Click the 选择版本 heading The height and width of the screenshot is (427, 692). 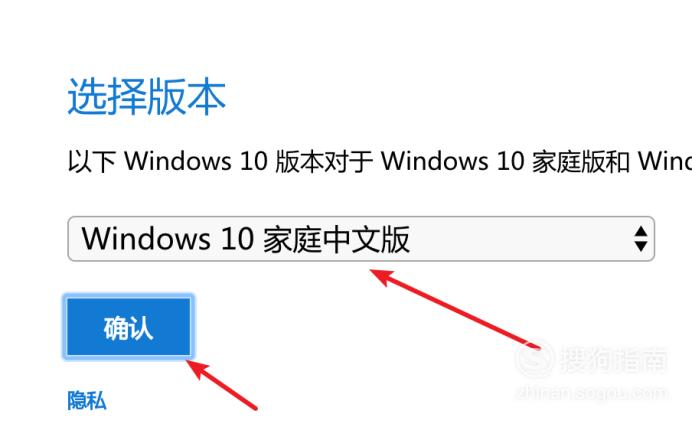147,97
